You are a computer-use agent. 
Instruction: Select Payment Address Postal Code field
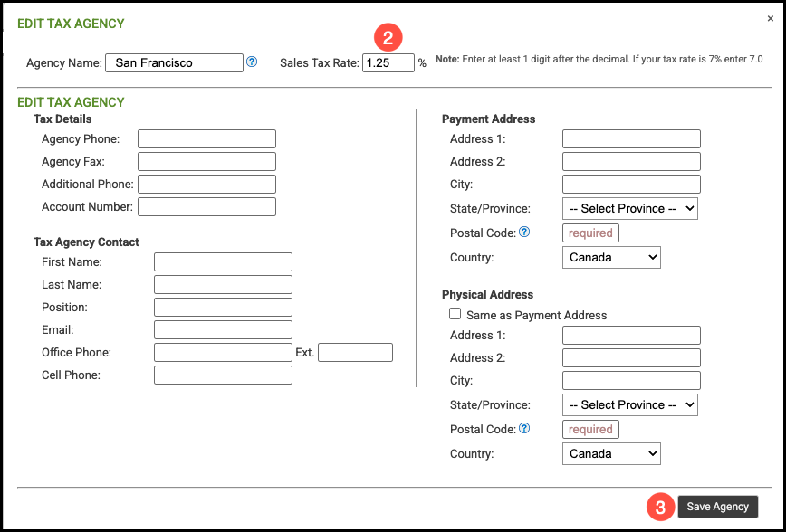click(591, 233)
